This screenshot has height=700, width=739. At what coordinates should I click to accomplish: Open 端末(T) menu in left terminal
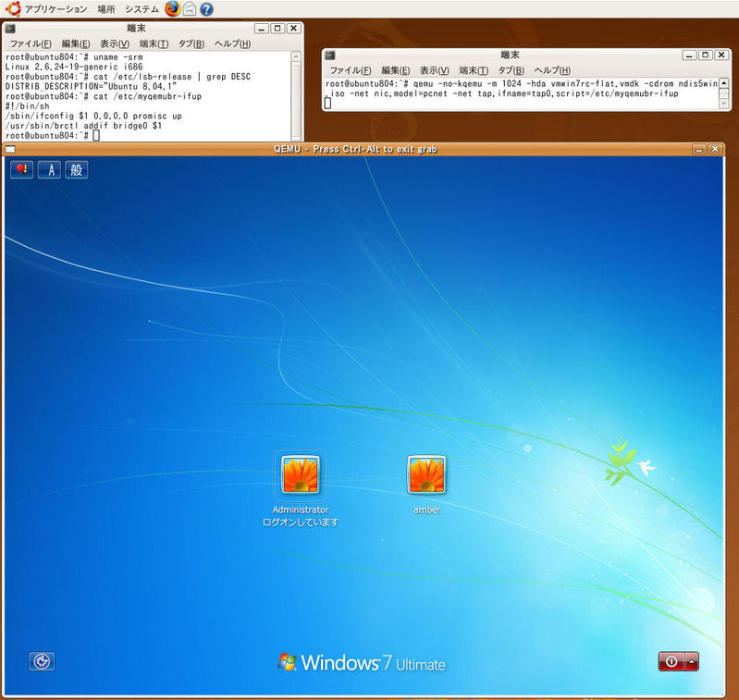(154, 43)
